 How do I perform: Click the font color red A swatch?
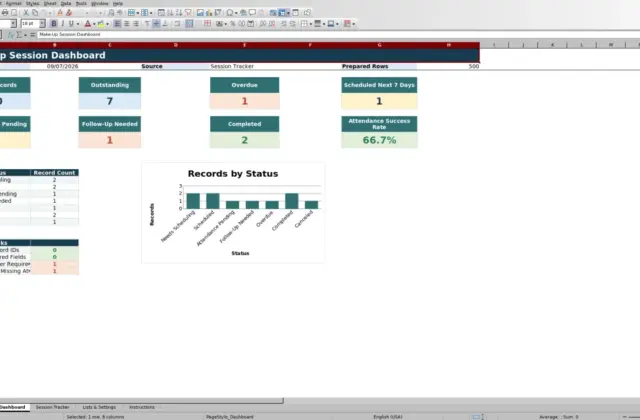[88, 24]
